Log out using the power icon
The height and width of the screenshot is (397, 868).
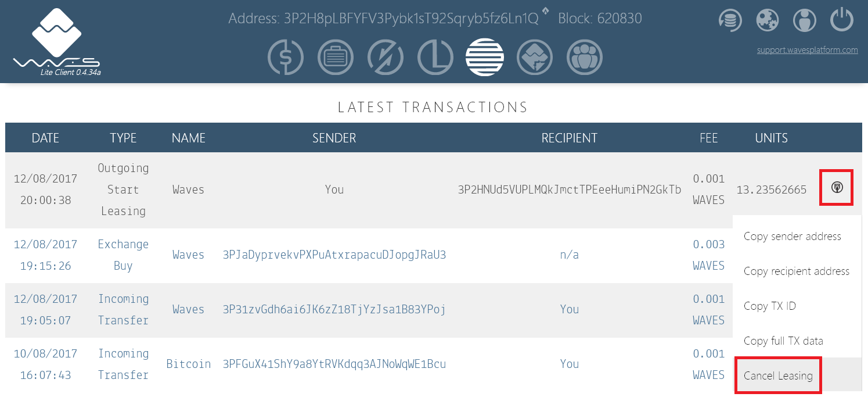[841, 21]
